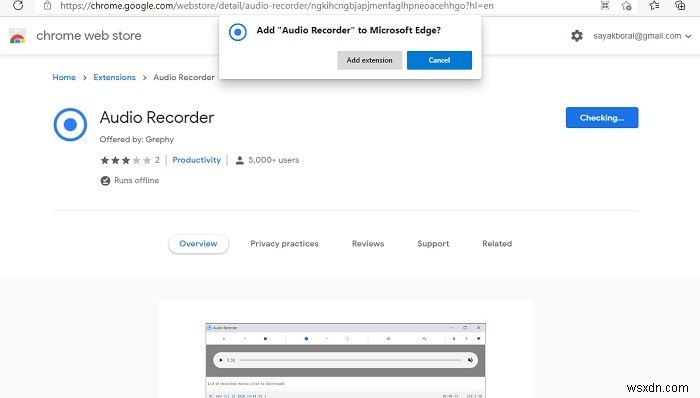Add this page to favorites star icon
The image size is (700, 398).
(x=626, y=5)
